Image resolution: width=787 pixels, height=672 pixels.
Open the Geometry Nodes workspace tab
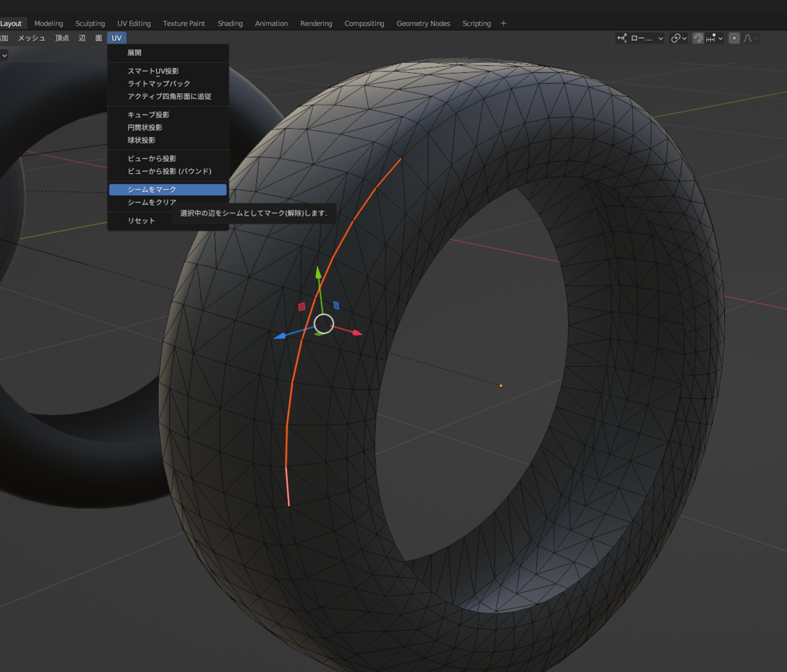424,23
